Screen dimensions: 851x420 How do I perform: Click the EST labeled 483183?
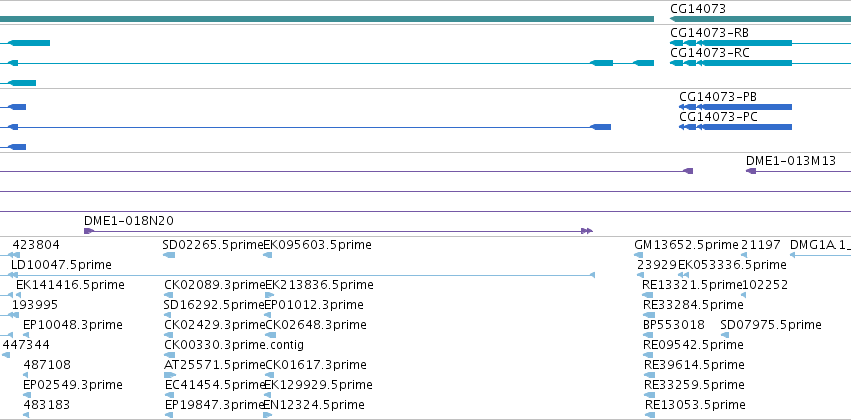pyautogui.click(x=47, y=405)
